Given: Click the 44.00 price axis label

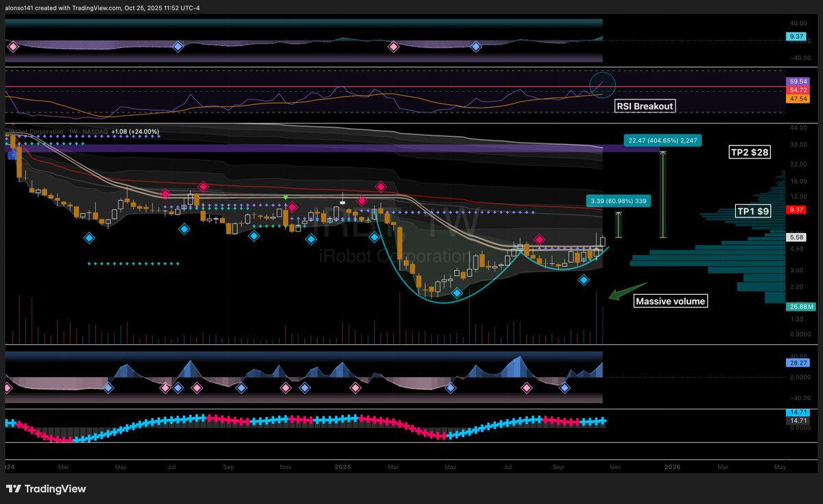Looking at the screenshot, I should (x=798, y=129).
